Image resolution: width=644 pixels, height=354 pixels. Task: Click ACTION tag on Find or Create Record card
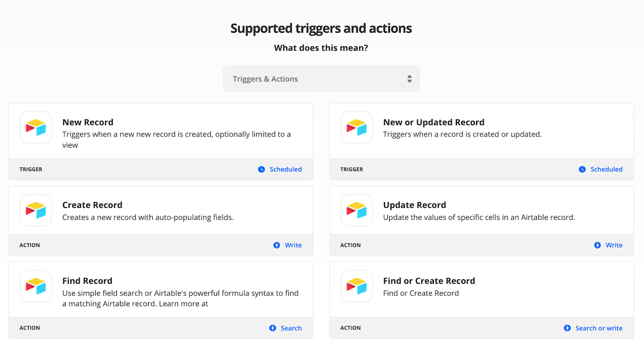pyautogui.click(x=351, y=328)
